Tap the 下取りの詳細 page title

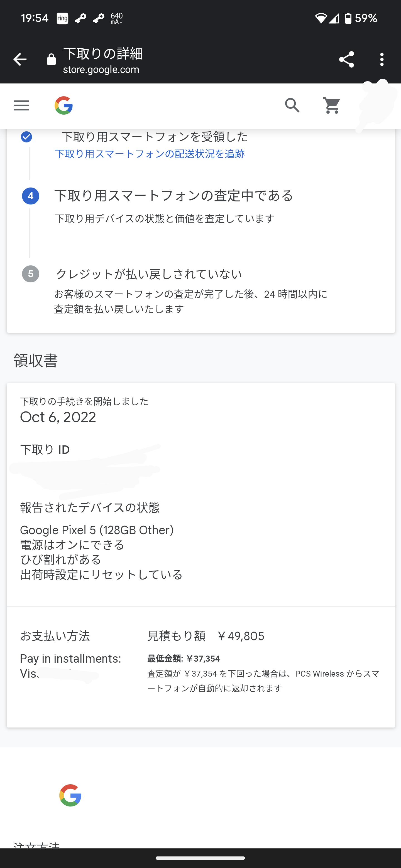[x=103, y=54]
